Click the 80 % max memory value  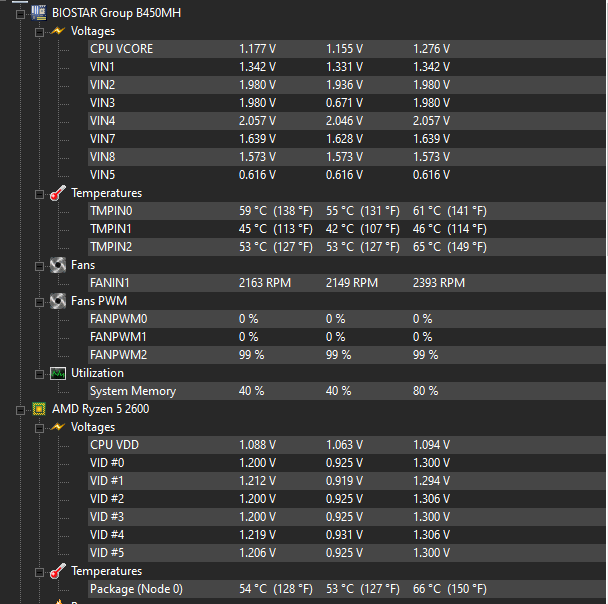[x=425, y=391]
